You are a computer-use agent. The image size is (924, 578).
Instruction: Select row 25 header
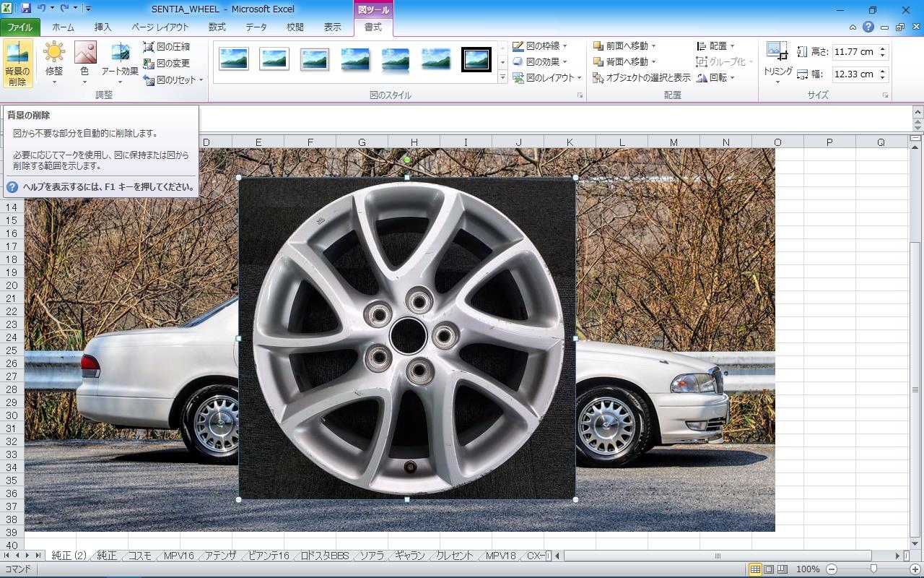12,350
